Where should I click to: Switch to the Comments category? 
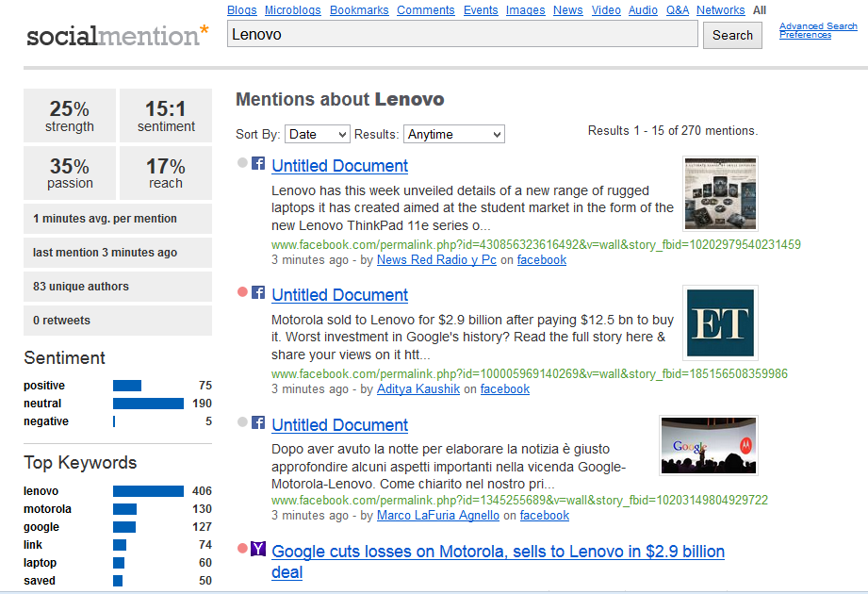click(426, 10)
